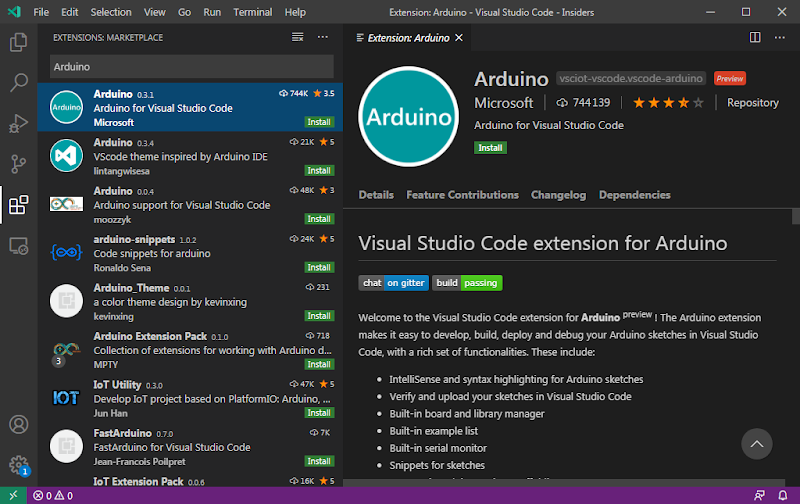Open the Extensions view icon
Screen dimensions: 800x504
18,205
